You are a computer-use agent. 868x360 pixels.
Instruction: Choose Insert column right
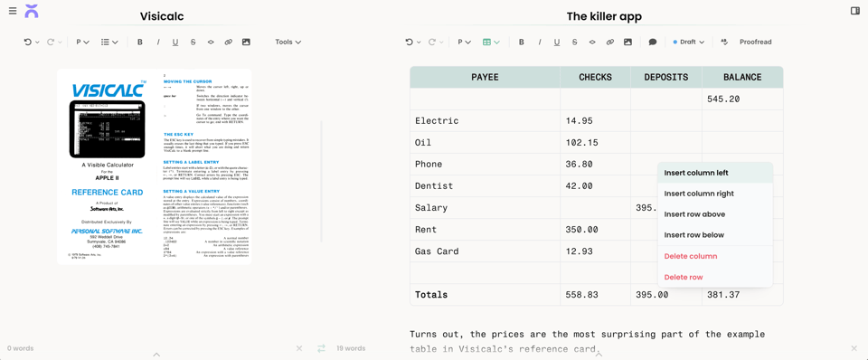pos(714,194)
